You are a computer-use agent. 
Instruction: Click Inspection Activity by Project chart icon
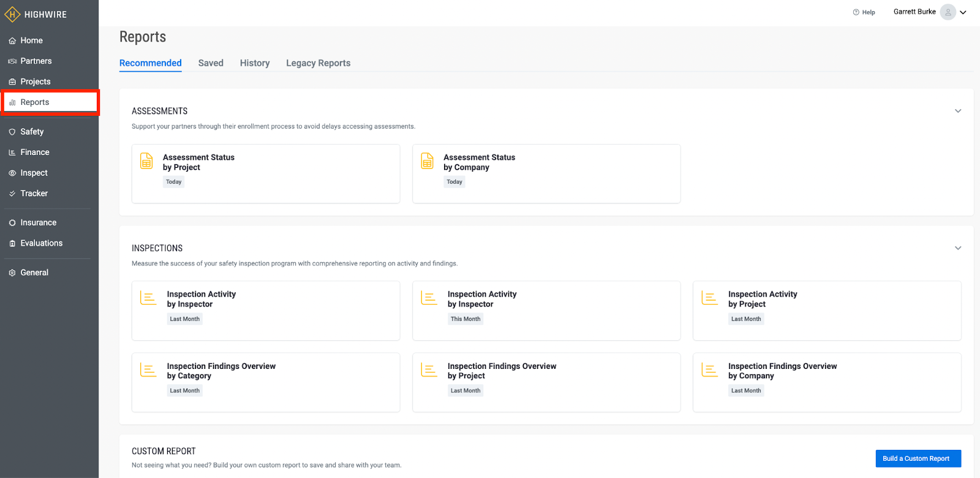[709, 298]
